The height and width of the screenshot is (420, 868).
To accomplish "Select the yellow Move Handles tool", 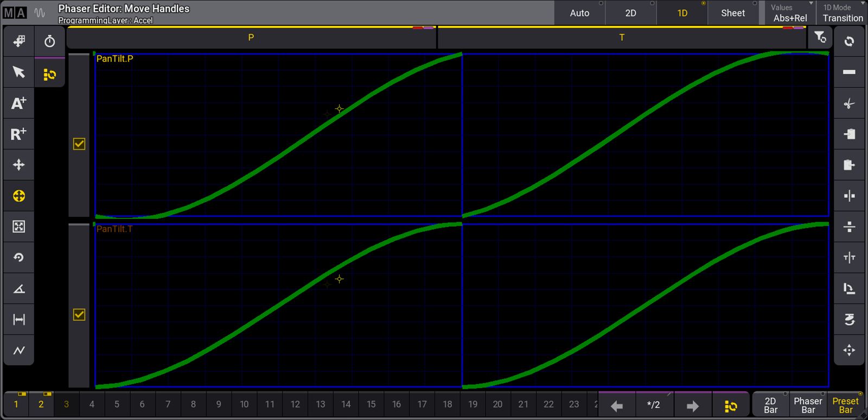I will (x=18, y=196).
